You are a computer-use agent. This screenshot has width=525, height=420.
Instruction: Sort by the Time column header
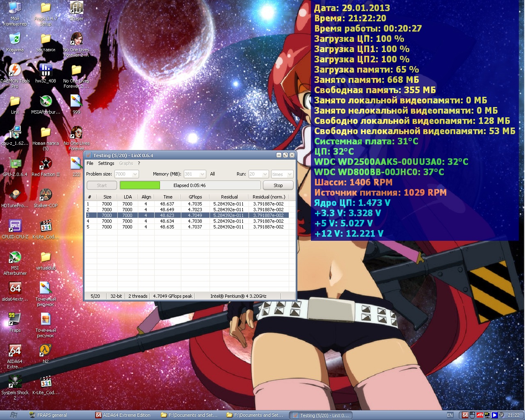point(168,197)
